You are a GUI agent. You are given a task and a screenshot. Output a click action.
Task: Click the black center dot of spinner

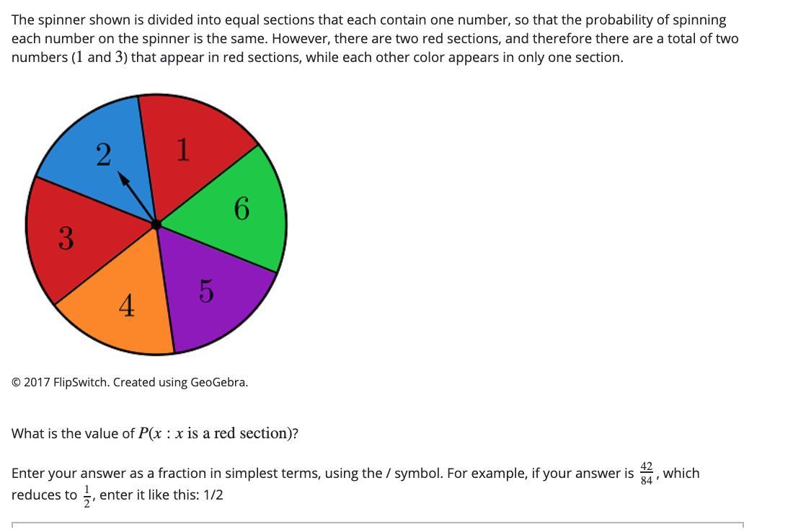(x=156, y=224)
